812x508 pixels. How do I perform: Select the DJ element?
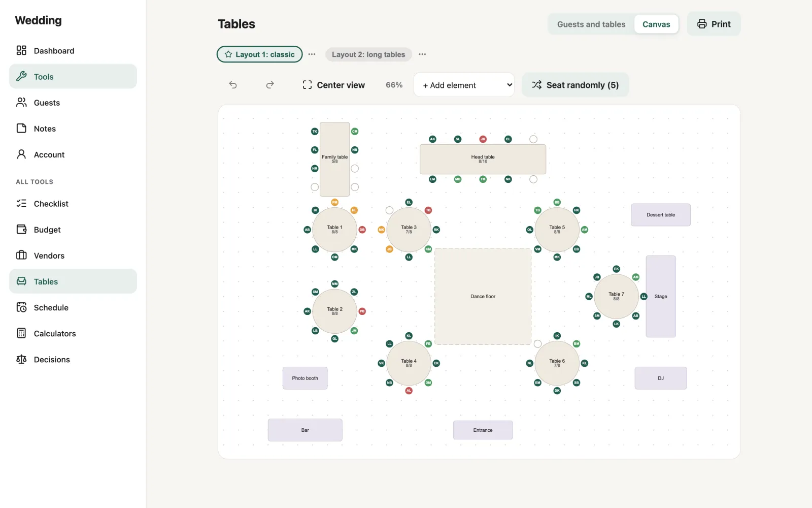[661, 378]
